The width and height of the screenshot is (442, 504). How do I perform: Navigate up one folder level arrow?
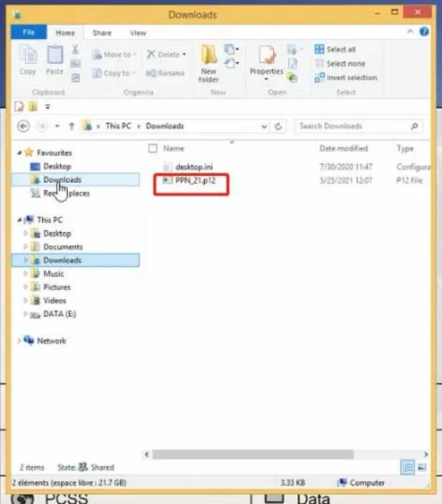click(x=72, y=126)
